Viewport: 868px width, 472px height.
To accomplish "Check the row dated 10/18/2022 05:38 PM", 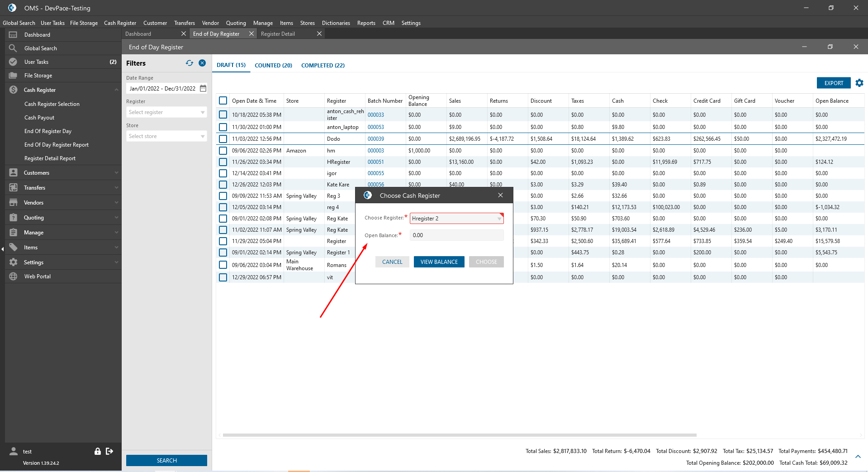I will [223, 115].
